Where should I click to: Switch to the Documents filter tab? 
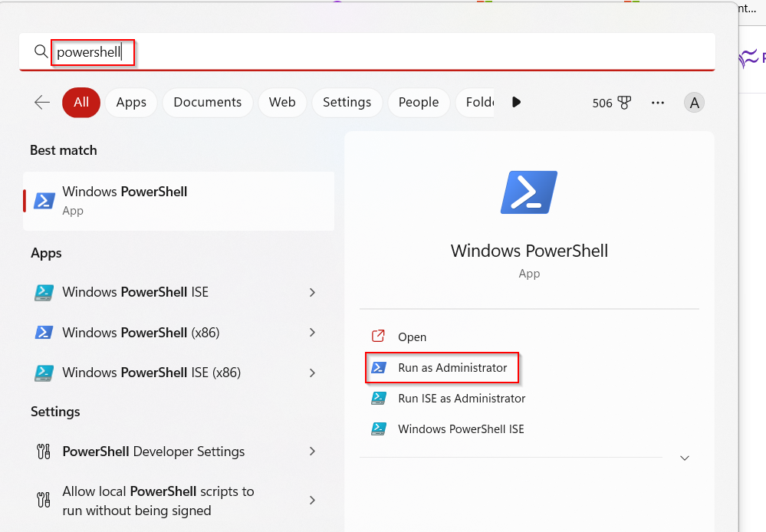208,103
